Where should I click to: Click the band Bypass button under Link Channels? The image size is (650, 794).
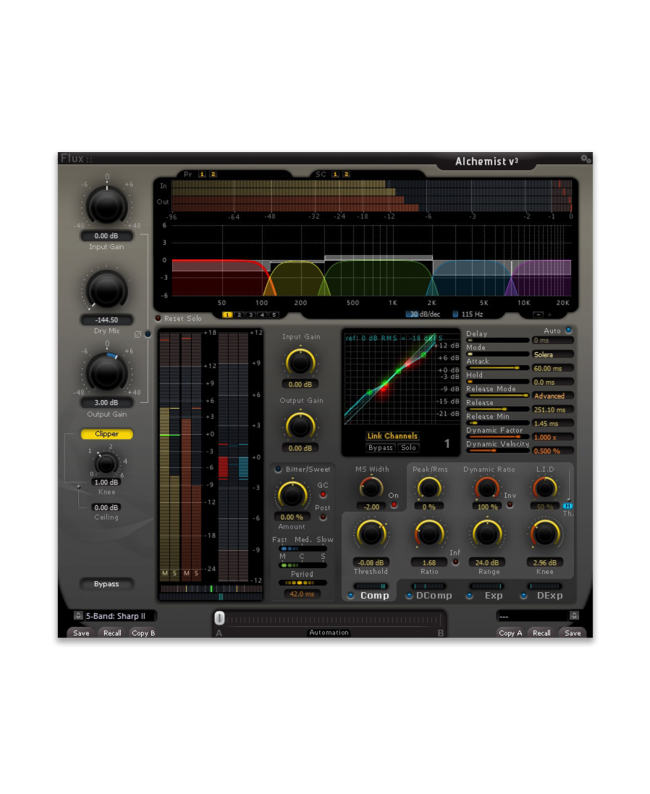click(381, 448)
